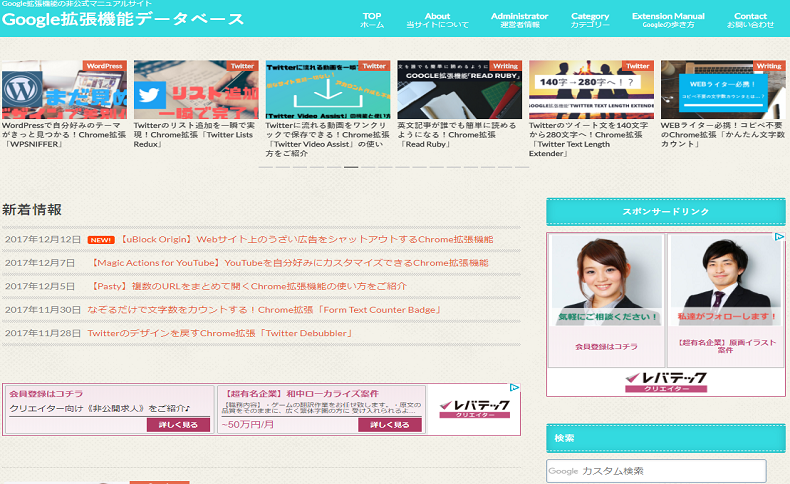This screenshot has height=484, width=790.
Task: Click the WordPress category tag on first card
Action: point(104,66)
